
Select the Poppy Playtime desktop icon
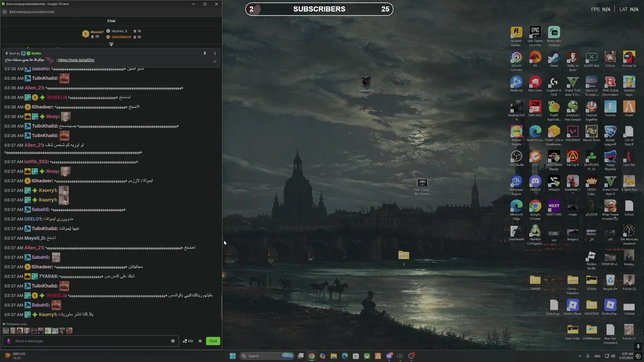tap(610, 161)
